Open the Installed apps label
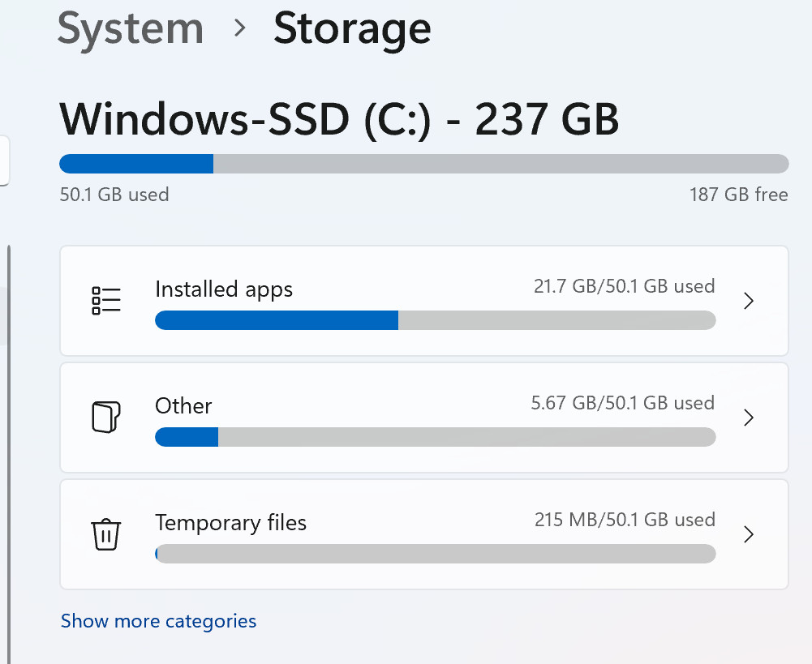Screen dimensions: 812x664 pyautogui.click(x=224, y=289)
